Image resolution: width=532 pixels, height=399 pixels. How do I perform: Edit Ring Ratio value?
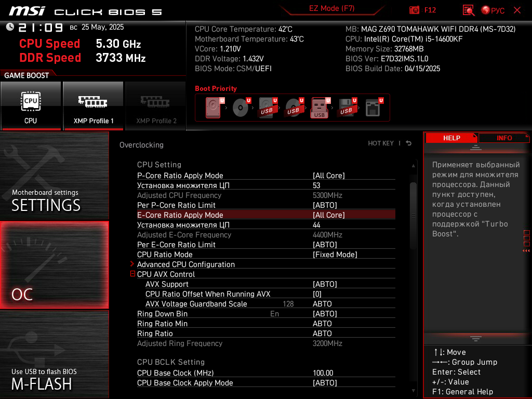[x=322, y=334]
